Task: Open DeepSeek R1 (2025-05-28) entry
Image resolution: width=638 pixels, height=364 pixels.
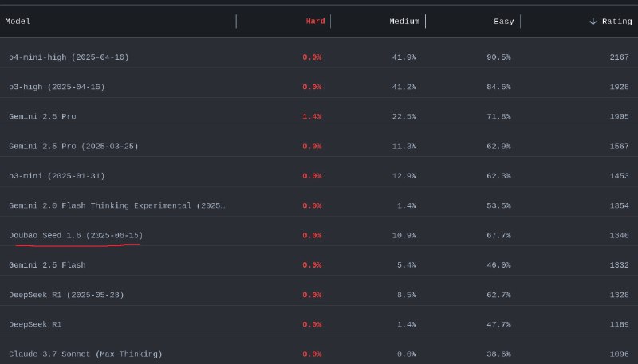Action: click(x=66, y=295)
